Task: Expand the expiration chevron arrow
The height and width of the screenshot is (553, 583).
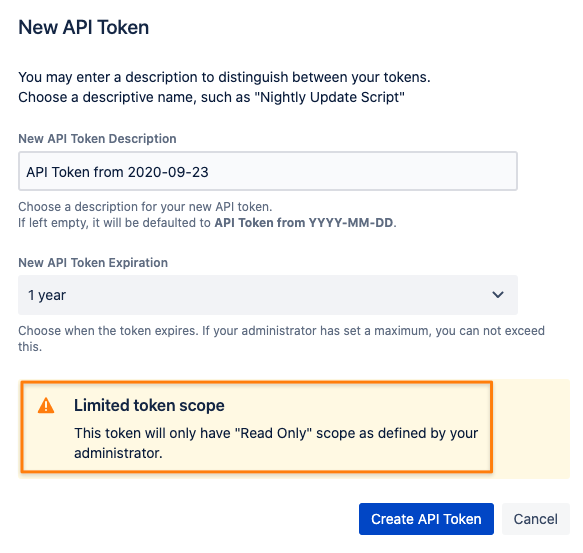Action: click(498, 295)
